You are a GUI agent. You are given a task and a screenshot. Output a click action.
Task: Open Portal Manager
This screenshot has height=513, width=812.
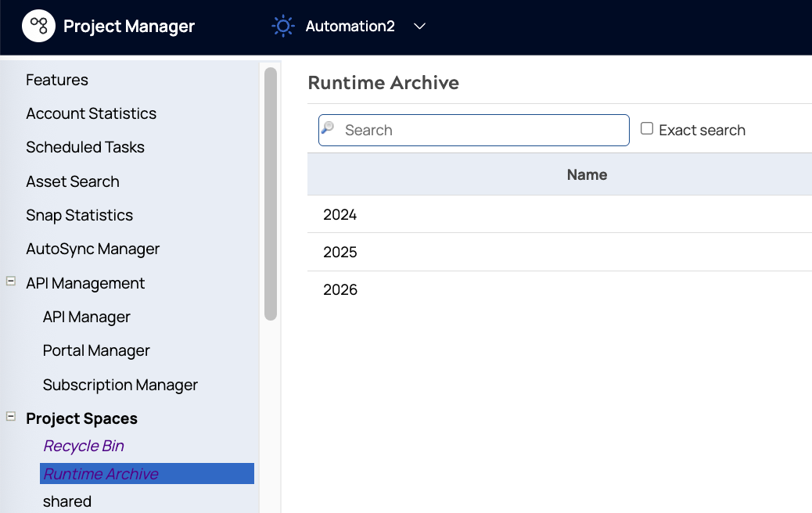(96, 350)
